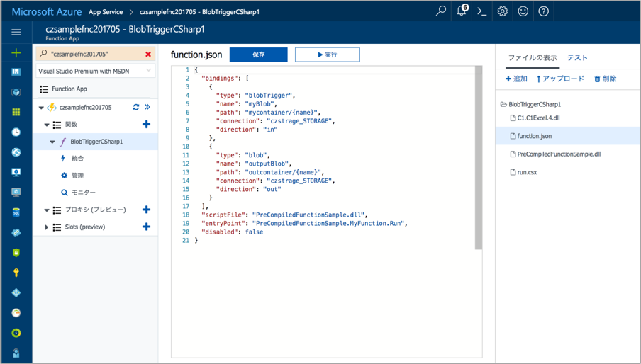This screenshot has height=364, width=641.
Task: Switch to ファイルの表示 tab
Action: [533, 57]
